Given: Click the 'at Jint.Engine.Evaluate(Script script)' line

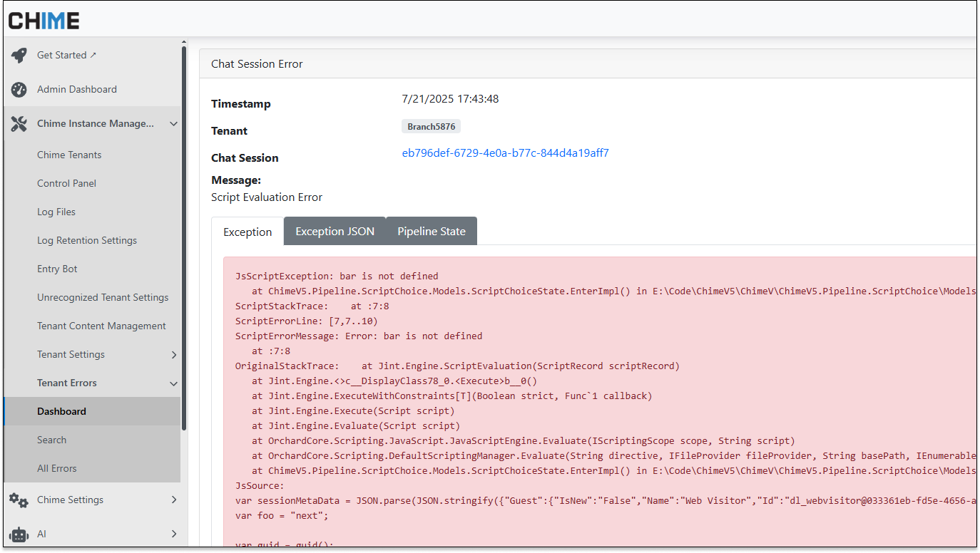Looking at the screenshot, I should coord(356,425).
